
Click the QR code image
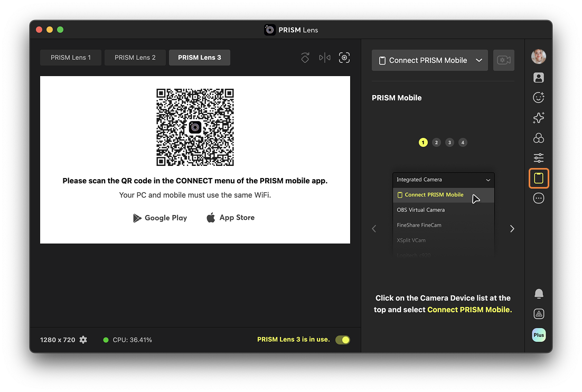(x=195, y=127)
